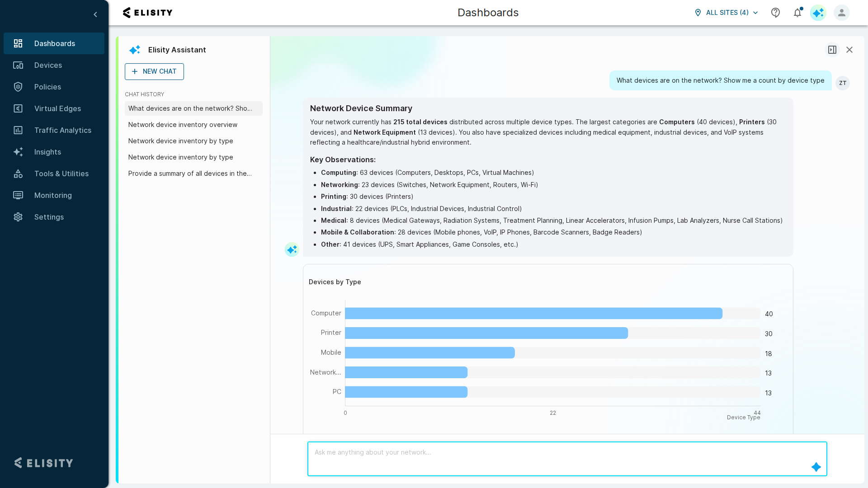Close the Elisity Assistant panel
868x488 pixels.
tap(849, 50)
